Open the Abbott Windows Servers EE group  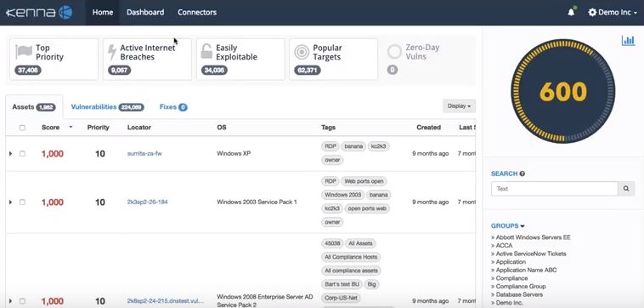tap(533, 237)
